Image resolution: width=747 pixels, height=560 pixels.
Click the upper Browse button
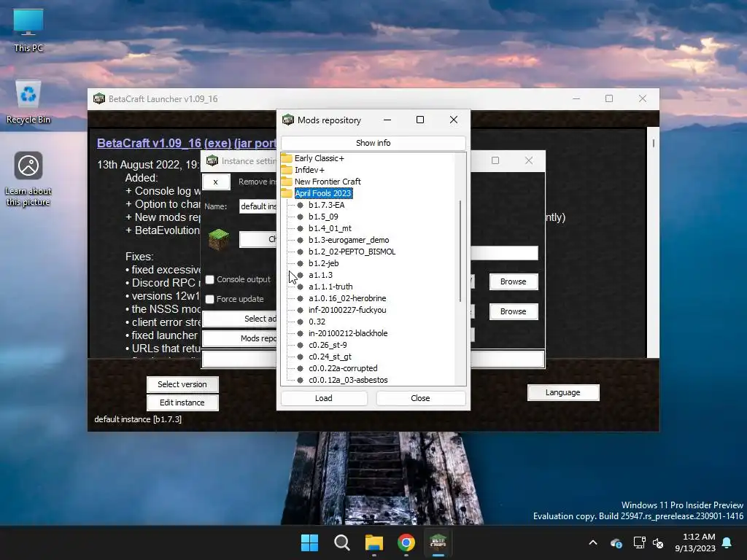[x=513, y=281]
